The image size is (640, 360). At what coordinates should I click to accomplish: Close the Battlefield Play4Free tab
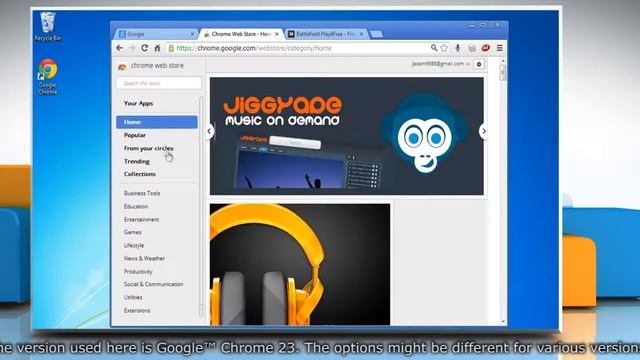(361, 34)
